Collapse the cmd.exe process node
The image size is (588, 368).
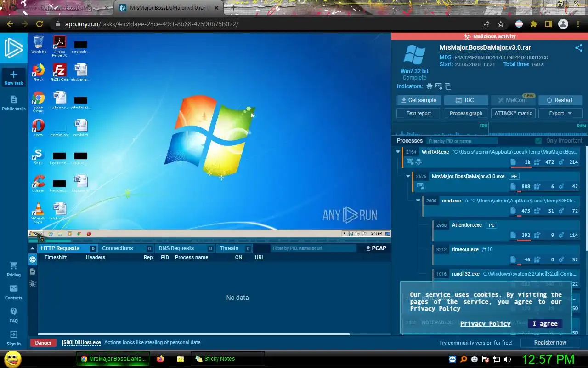418,201
